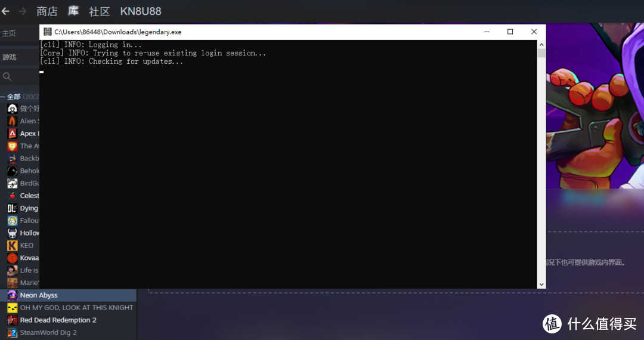Select the KEO game icon
Image resolution: width=644 pixels, height=340 pixels.
pos(13,246)
